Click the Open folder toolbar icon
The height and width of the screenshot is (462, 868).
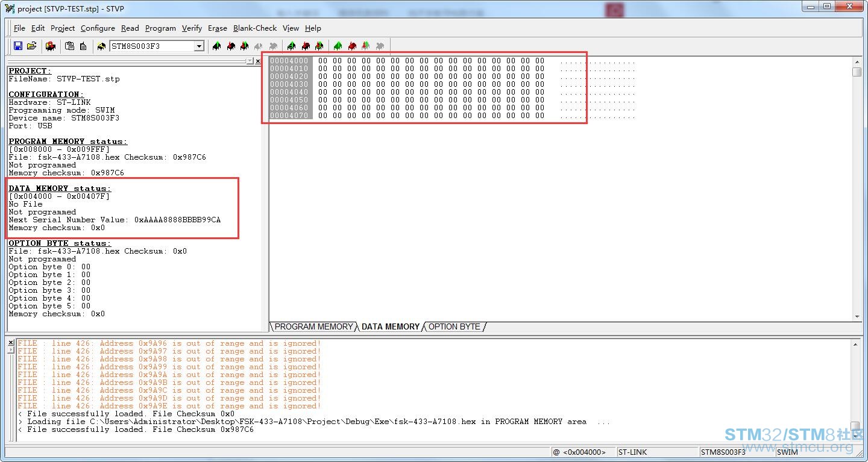[x=32, y=46]
